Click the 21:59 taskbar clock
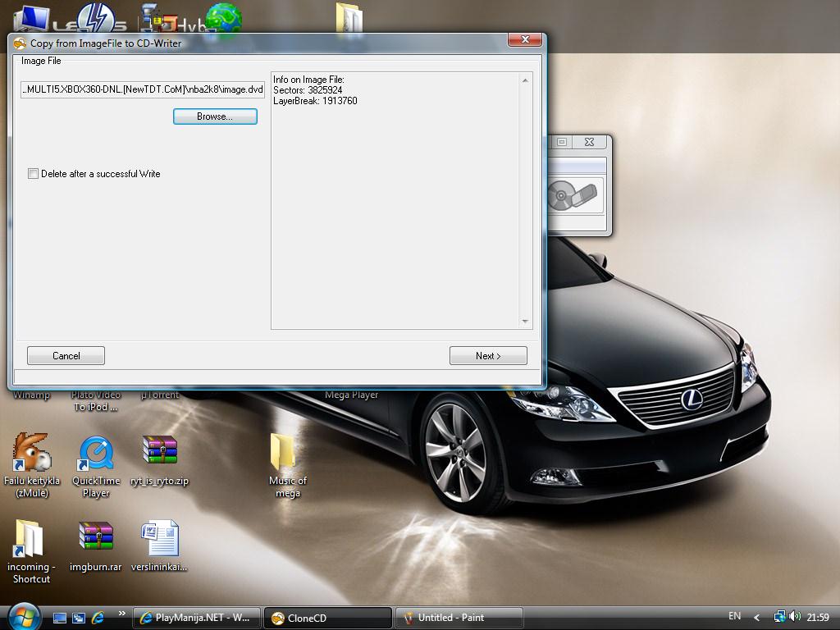840x630 pixels. tap(818, 617)
